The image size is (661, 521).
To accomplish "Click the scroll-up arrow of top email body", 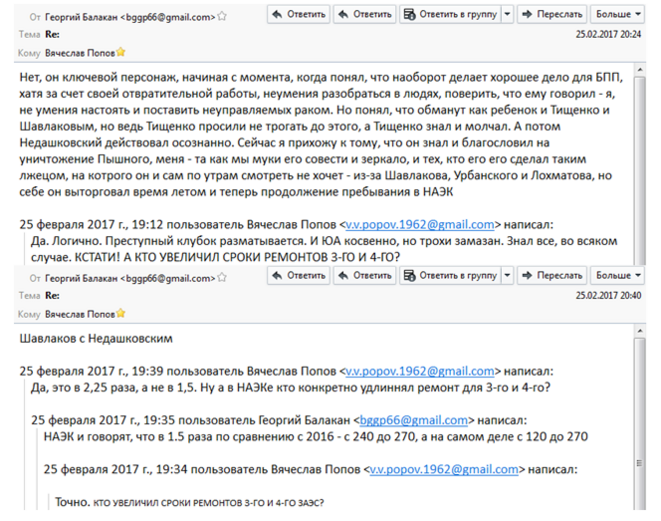I will point(640,70).
